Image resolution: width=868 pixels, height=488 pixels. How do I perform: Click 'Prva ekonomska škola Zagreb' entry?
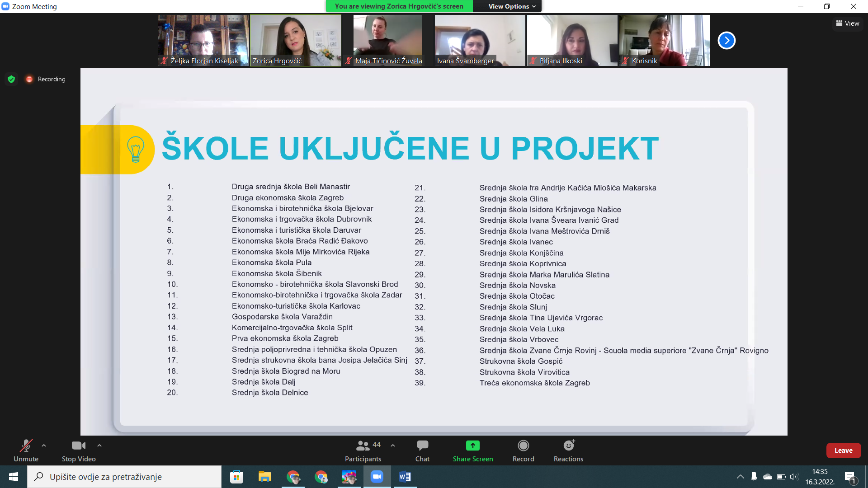(285, 338)
